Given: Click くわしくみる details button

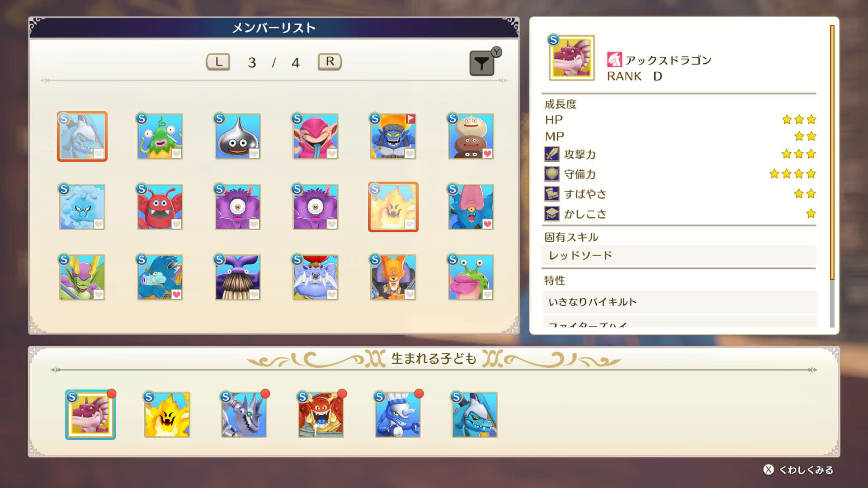Looking at the screenshot, I should 799,470.
